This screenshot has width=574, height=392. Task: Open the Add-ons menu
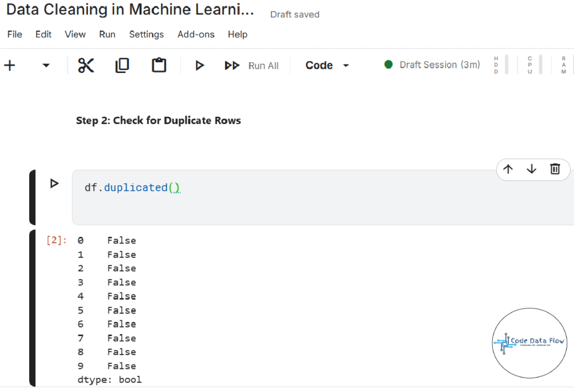click(x=196, y=34)
